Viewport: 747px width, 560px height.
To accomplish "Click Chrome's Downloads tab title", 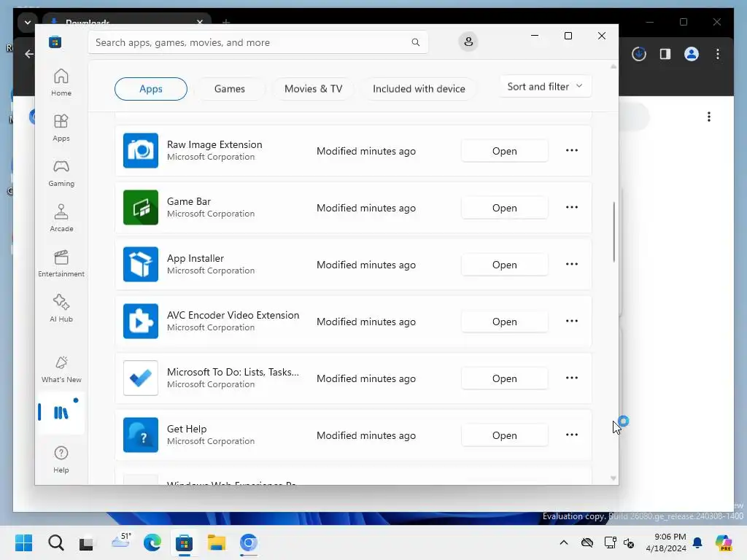I will (x=88, y=23).
